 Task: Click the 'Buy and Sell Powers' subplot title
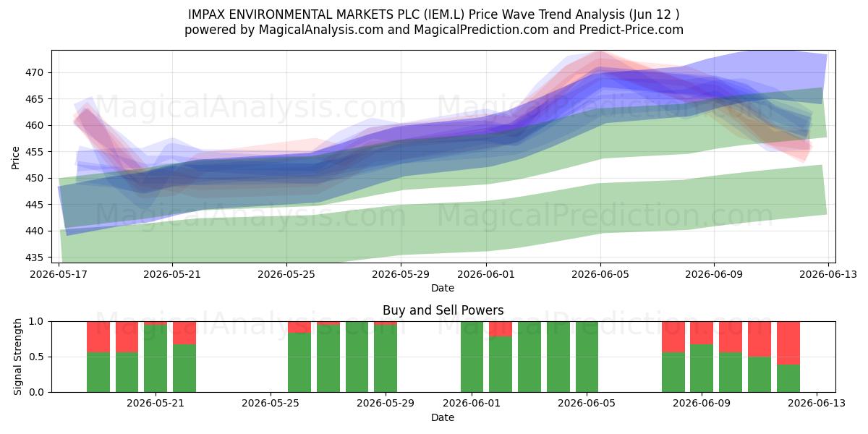point(443,310)
